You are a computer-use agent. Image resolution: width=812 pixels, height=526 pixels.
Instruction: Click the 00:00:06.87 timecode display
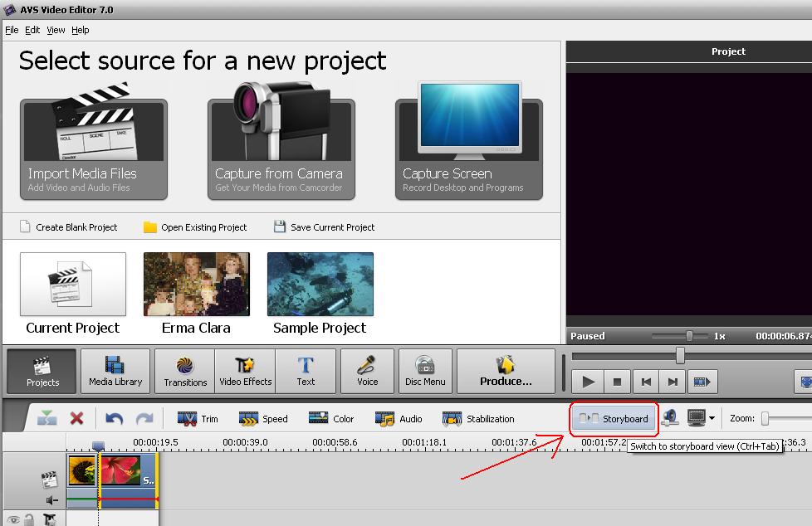tap(784, 336)
